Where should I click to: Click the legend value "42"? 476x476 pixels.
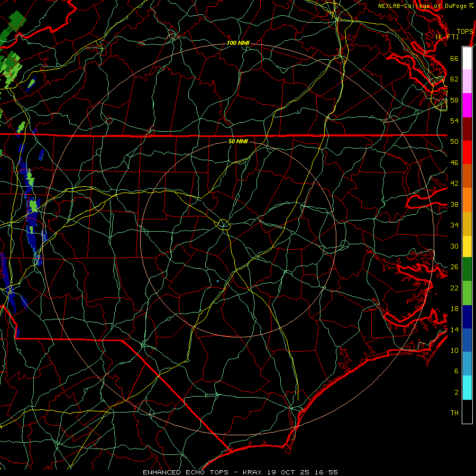454,184
